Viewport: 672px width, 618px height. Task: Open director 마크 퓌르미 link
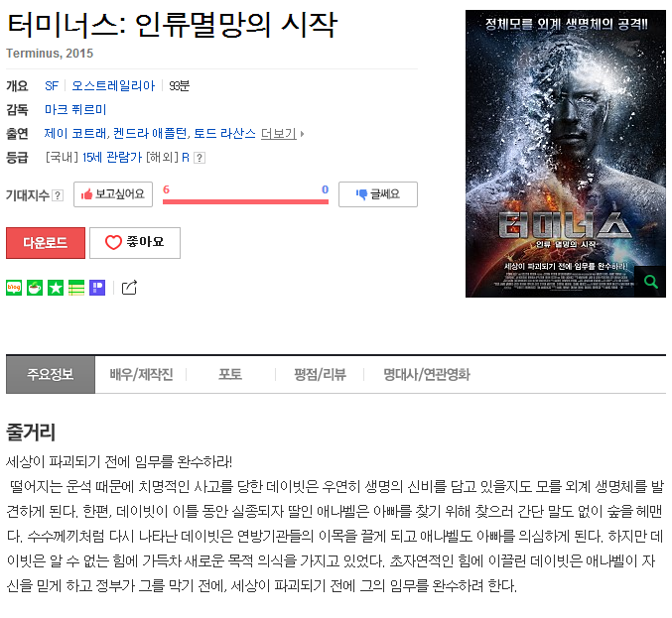[x=75, y=110]
